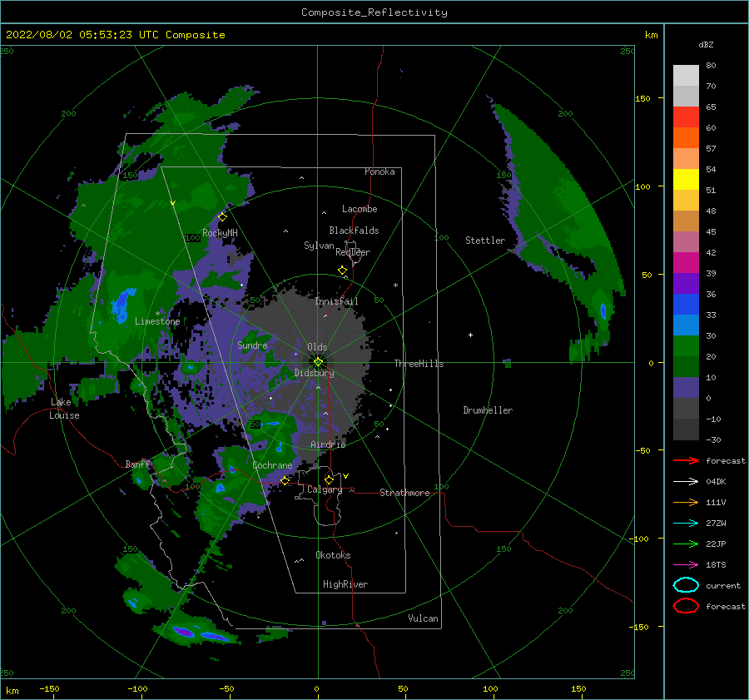Click the -150 tick label on bottom axis
Image resolution: width=749 pixels, height=700 pixels.
[x=49, y=688]
